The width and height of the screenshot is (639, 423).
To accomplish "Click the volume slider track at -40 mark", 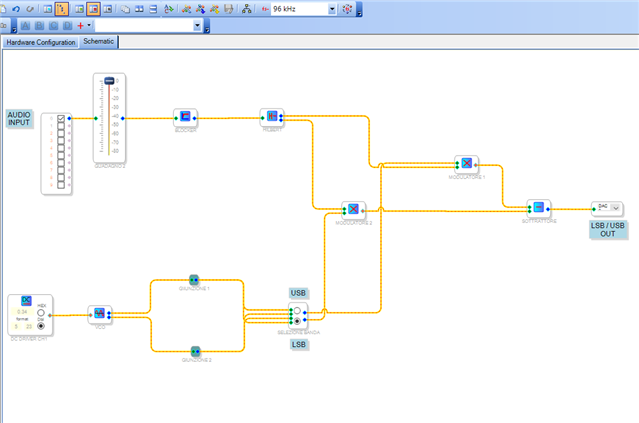I will click(109, 116).
